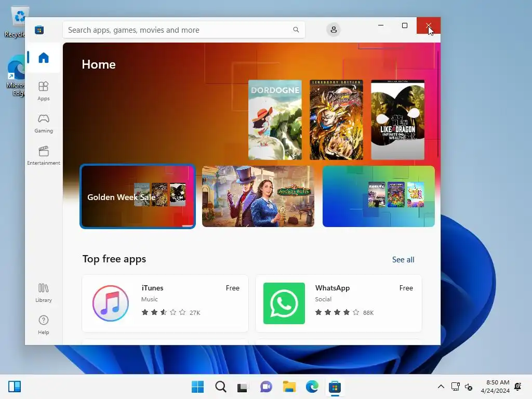Click the Free label on iTunes card
The width and height of the screenshot is (532, 399).
[232, 288]
